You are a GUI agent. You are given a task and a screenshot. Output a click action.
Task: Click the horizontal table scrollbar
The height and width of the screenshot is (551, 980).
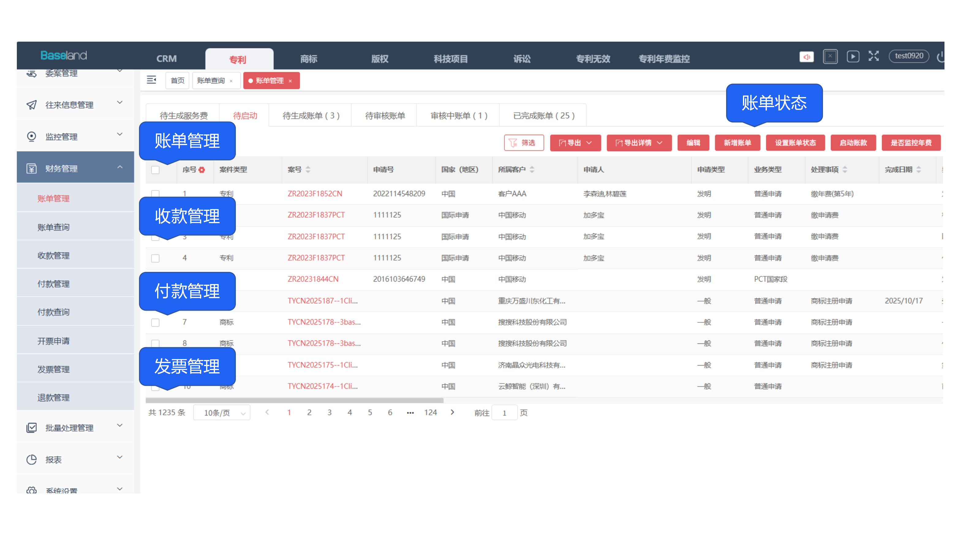click(x=294, y=400)
